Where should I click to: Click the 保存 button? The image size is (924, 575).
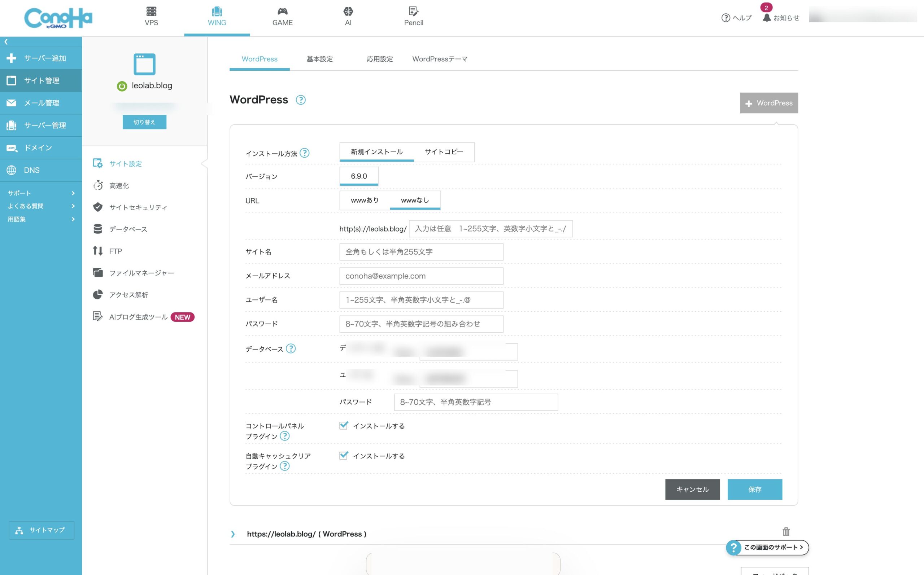(754, 489)
